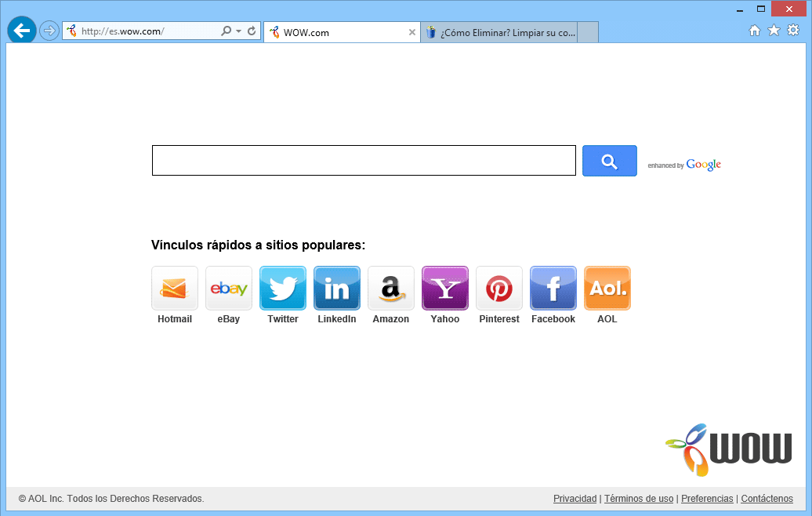Close the WOW.com tab
The image size is (812, 516).
412,32
